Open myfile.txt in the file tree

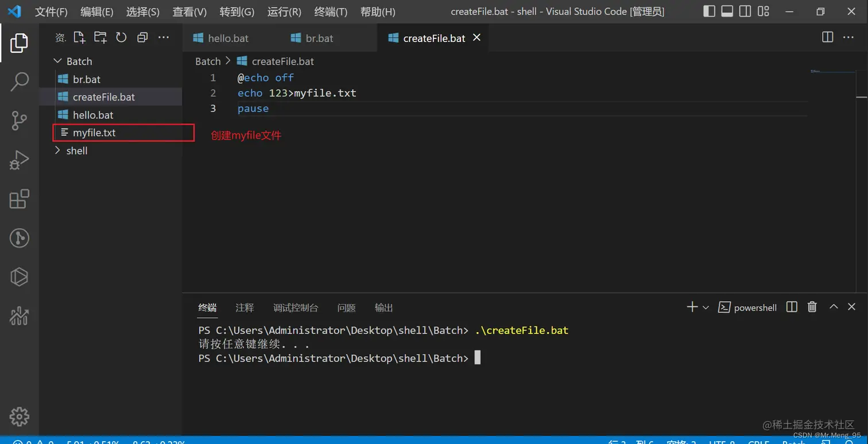tap(110, 133)
